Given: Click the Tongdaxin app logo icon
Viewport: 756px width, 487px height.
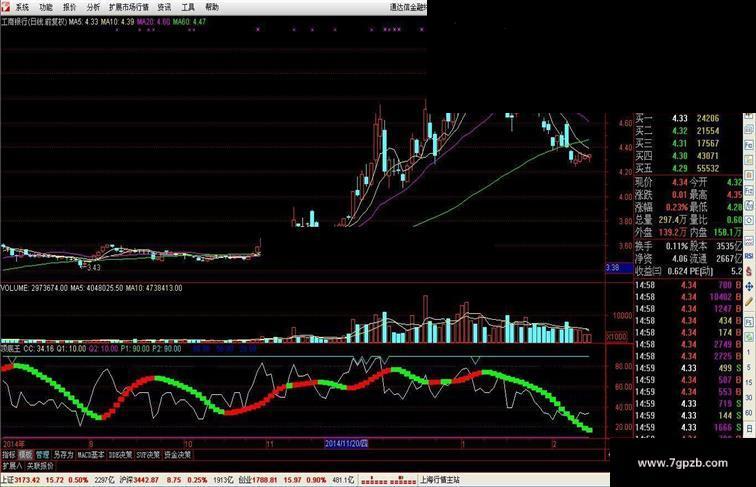Looking at the screenshot, I should (x=5, y=6).
